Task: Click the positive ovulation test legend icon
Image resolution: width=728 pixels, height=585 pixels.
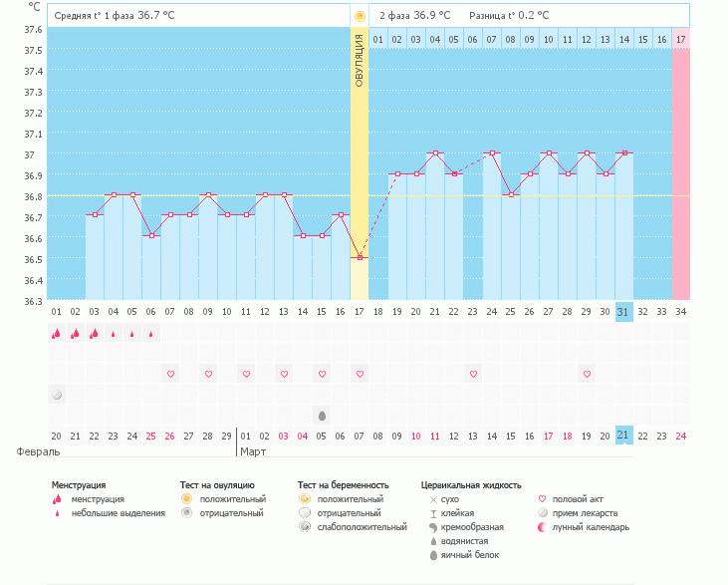Action: coord(186,498)
